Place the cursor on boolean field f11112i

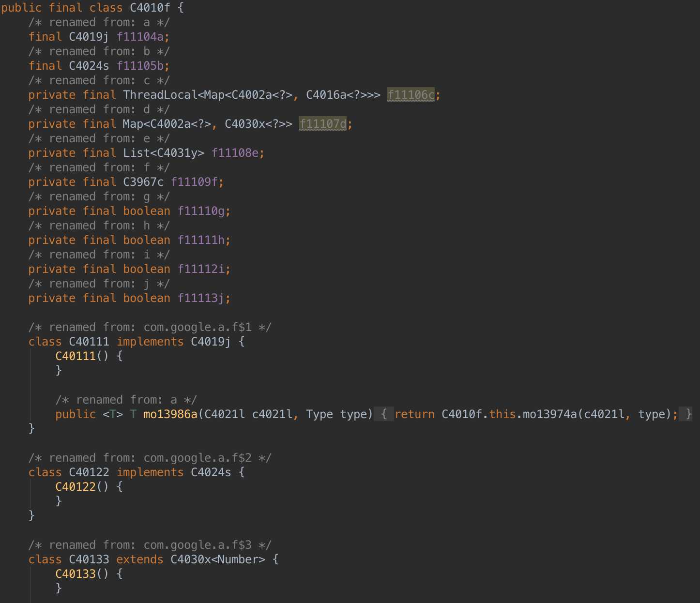[201, 269]
